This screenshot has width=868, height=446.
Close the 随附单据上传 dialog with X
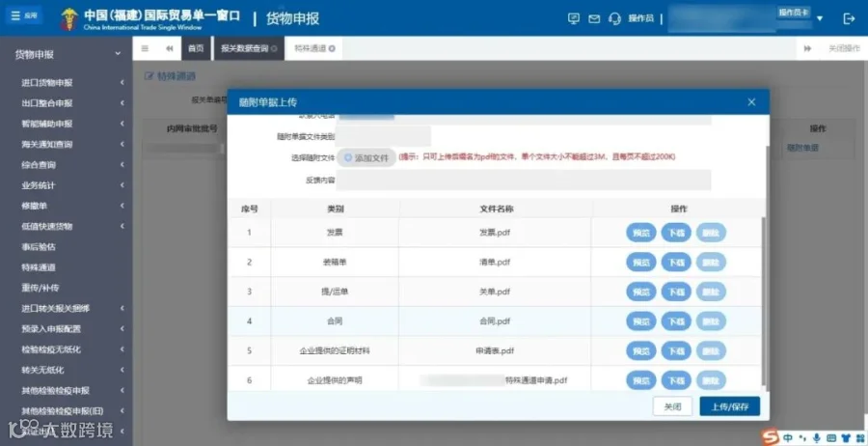751,102
